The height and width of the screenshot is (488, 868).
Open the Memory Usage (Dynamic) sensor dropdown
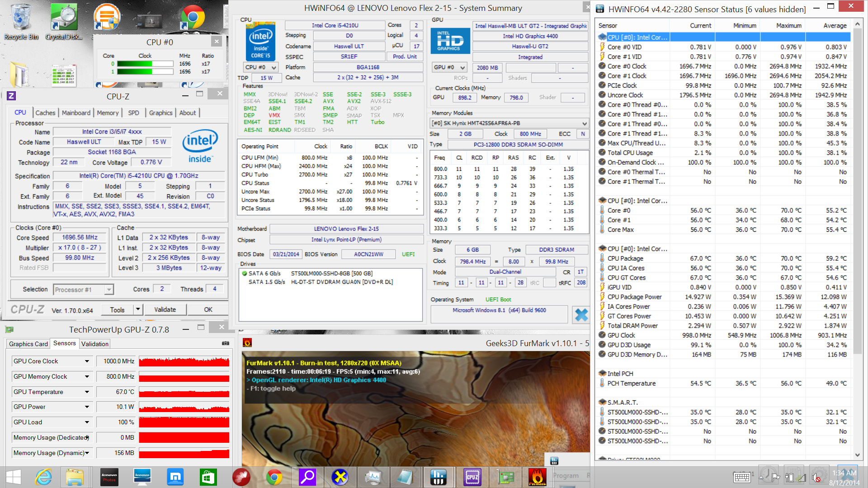coord(87,453)
